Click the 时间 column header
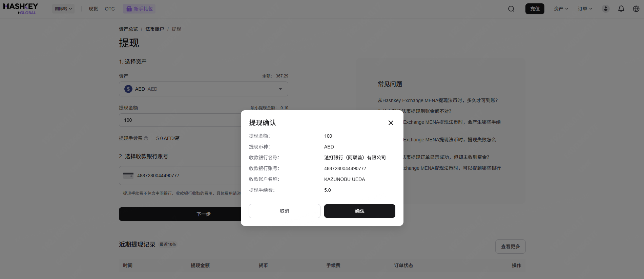644x279 pixels. click(128, 265)
